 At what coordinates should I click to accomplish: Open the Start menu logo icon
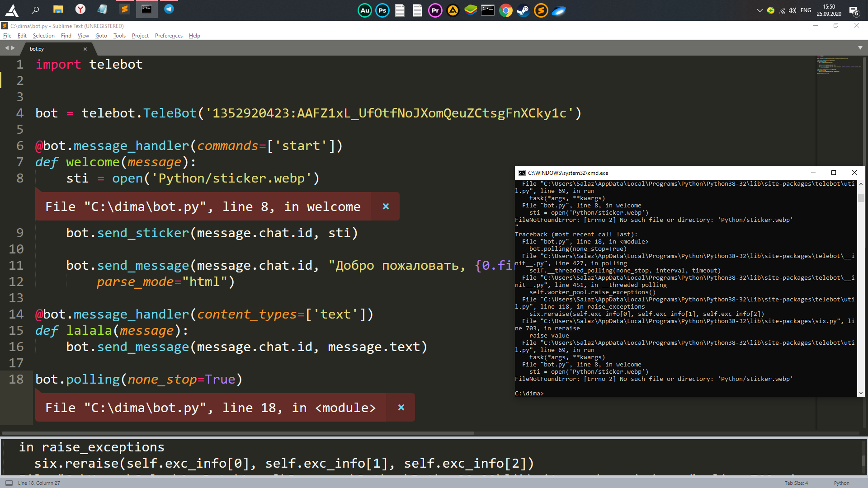(12, 10)
